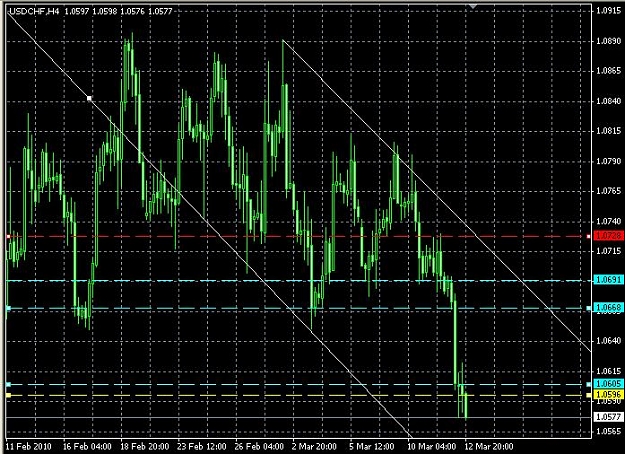Click the 1.0565 value on the price axis

(608, 431)
